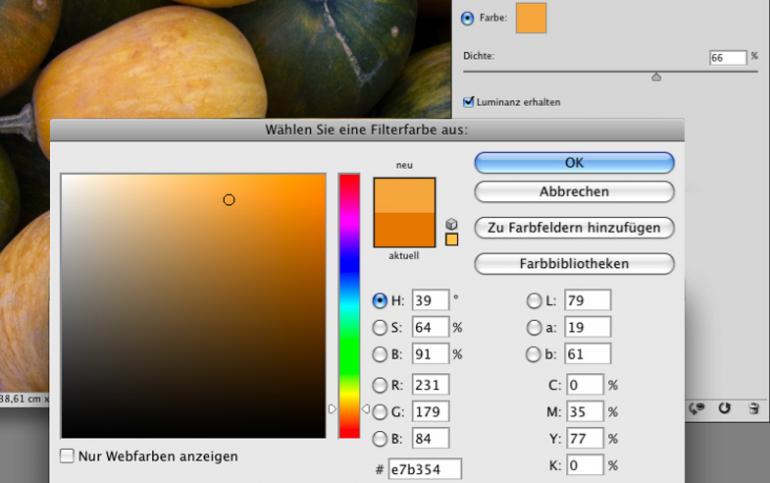Uncheck the Luminanz erhalten checkbox
770x483 pixels.
coord(468,102)
